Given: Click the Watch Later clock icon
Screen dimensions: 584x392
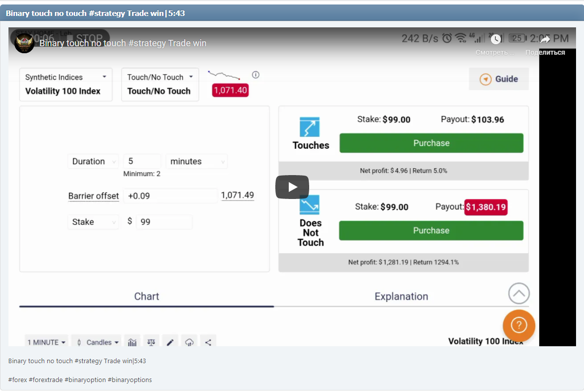Looking at the screenshot, I should click(x=495, y=40).
